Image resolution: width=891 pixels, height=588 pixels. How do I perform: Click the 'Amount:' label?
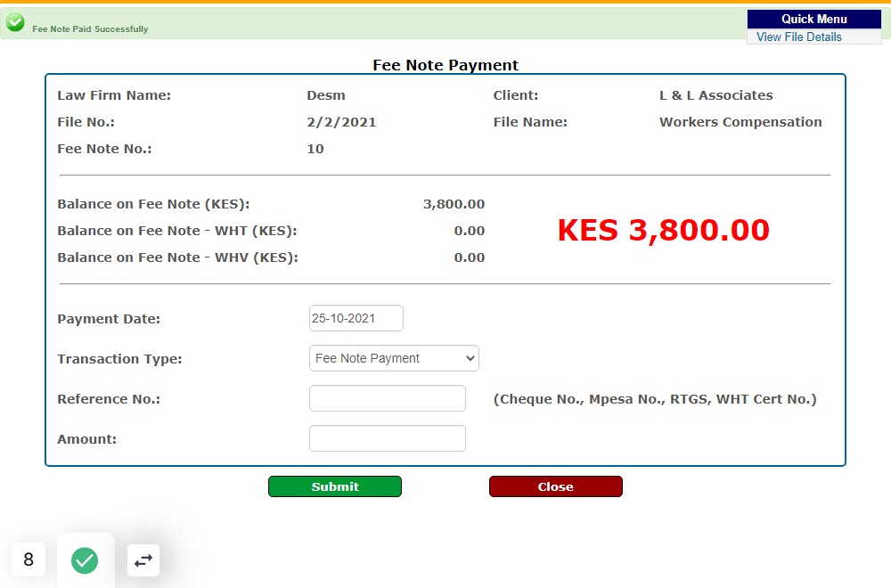tap(87, 439)
